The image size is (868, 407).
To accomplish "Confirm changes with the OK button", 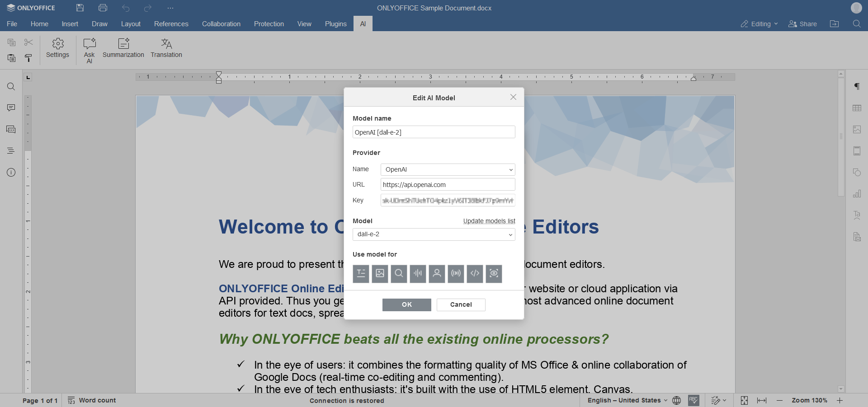I will (406, 304).
